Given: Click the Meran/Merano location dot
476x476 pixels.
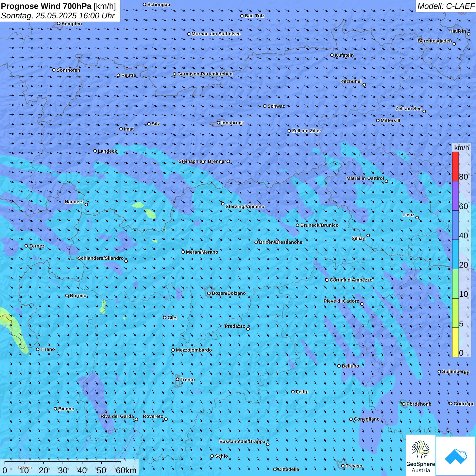Looking at the screenshot, I should click(183, 252).
